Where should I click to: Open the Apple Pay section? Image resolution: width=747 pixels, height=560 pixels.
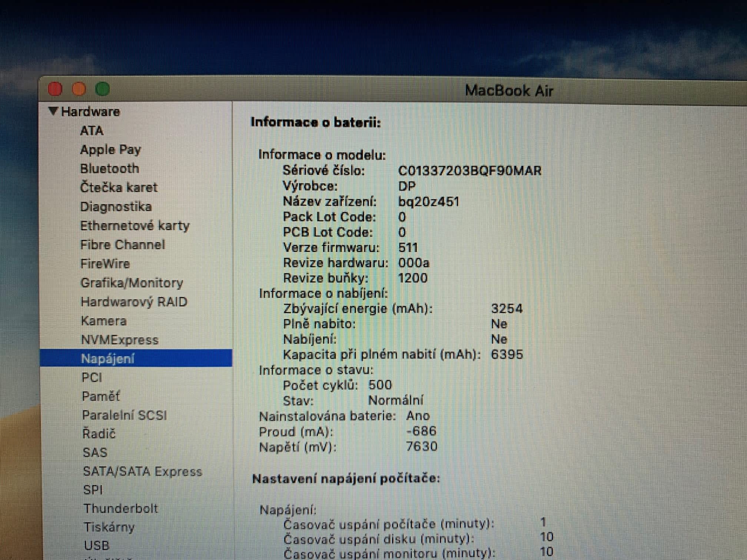[x=110, y=150]
